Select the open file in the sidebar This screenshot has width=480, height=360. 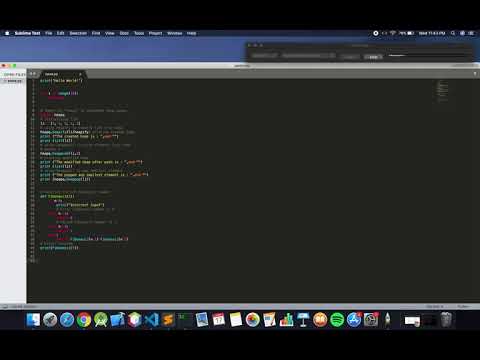pyautogui.click(x=14, y=81)
